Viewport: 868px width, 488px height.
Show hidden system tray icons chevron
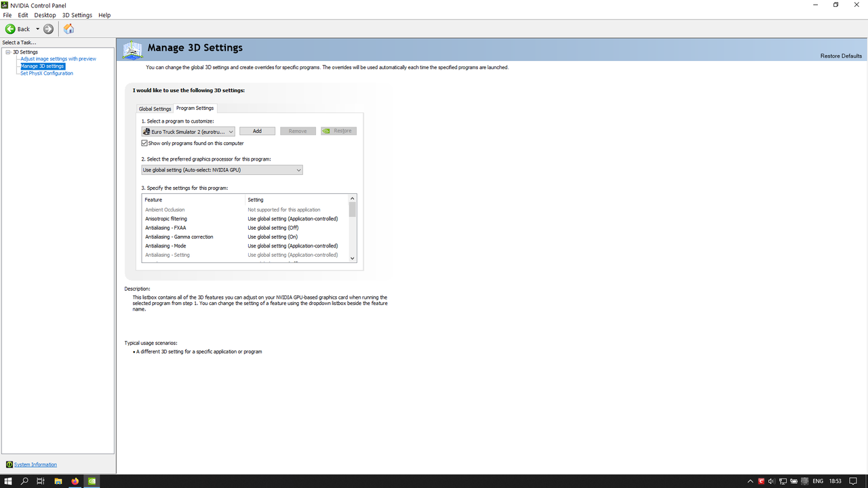750,481
